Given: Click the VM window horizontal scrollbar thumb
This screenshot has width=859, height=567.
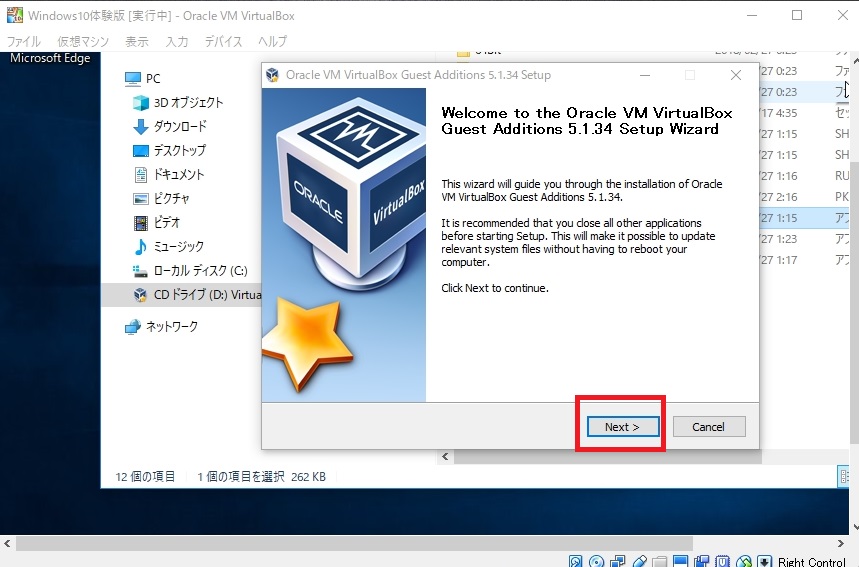Looking at the screenshot, I should click(x=354, y=543).
